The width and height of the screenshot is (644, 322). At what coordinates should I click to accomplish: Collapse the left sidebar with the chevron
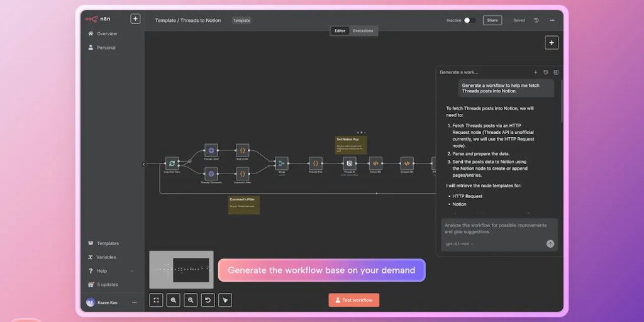coord(144,164)
